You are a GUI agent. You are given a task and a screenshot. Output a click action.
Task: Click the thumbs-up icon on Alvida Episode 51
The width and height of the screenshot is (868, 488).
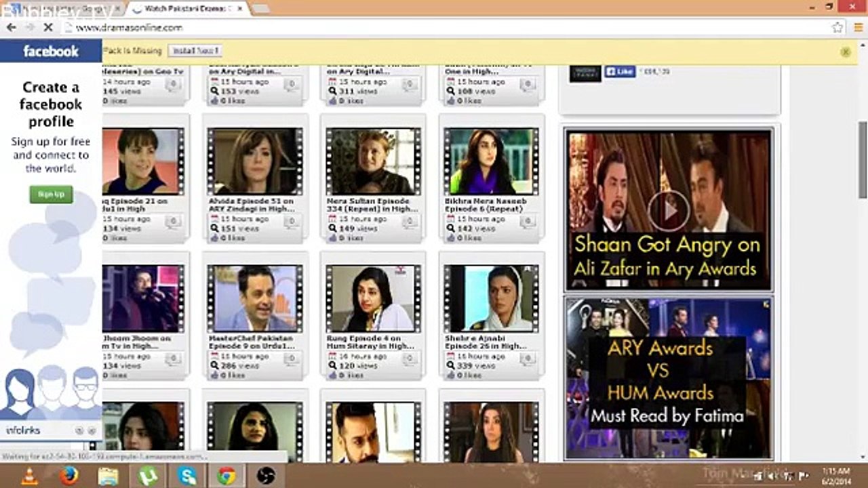pyautogui.click(x=214, y=238)
